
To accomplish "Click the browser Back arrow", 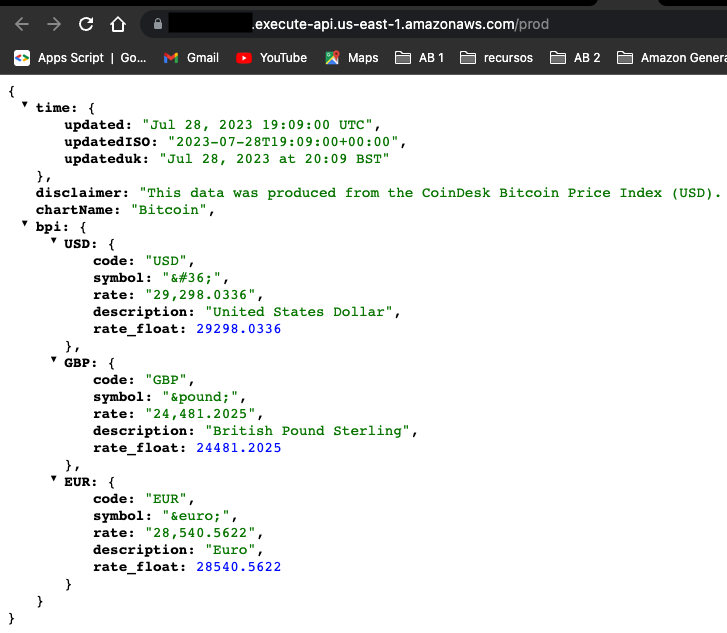I will pyautogui.click(x=22, y=24).
